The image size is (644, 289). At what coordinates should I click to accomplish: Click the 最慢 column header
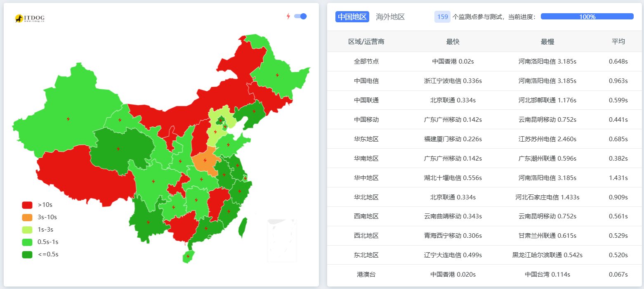pyautogui.click(x=547, y=42)
